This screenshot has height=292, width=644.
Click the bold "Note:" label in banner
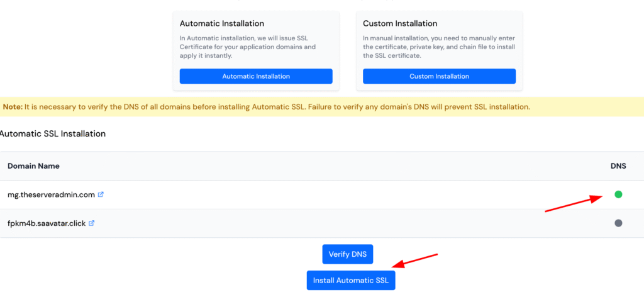click(x=13, y=106)
